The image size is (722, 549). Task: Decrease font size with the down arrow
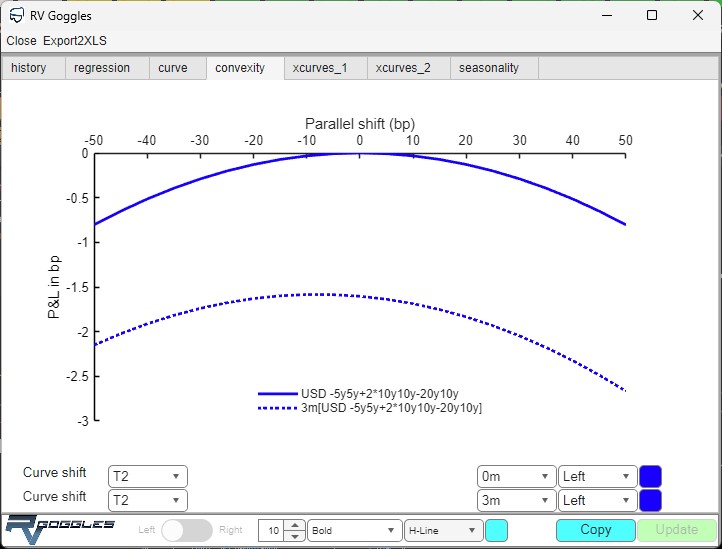click(295, 536)
